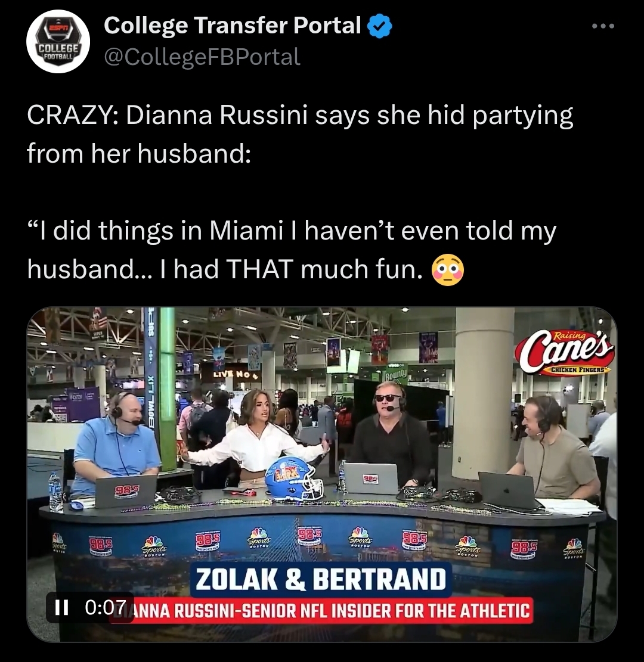Click the College Football profile avatar

(58, 41)
